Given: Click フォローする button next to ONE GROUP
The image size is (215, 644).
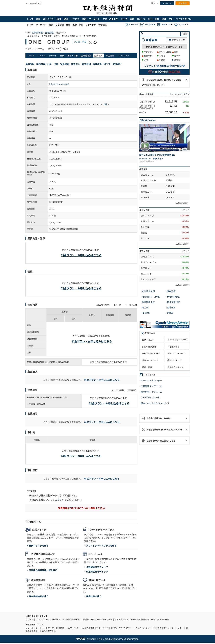Looking at the screenshot, I should [80, 42].
